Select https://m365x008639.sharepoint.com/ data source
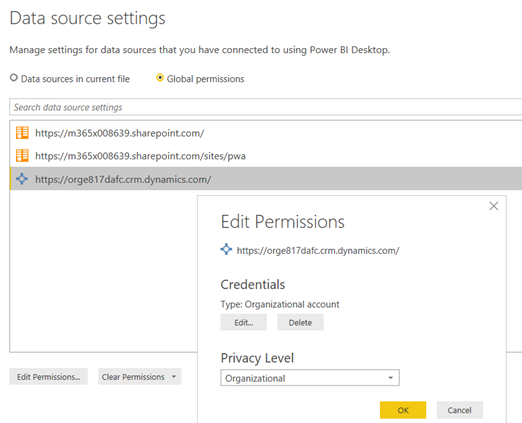Image resolution: width=522 pixels, height=423 pixels. pos(266,133)
